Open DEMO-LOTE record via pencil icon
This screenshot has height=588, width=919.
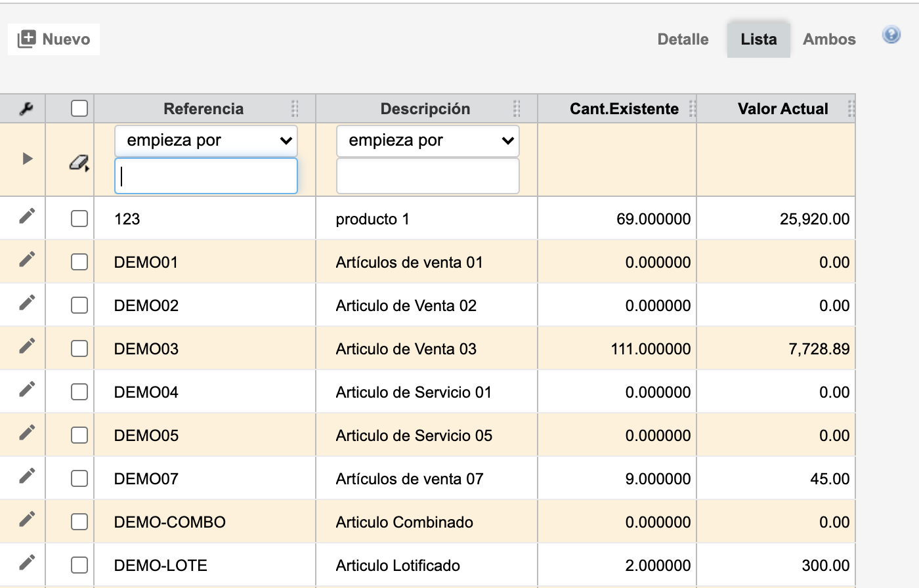coord(27,562)
